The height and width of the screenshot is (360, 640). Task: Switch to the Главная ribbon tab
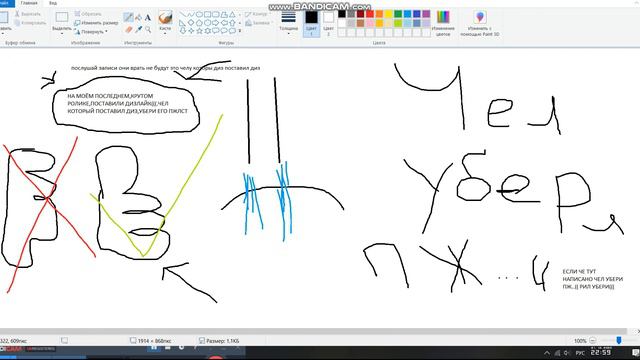pos(29,3)
